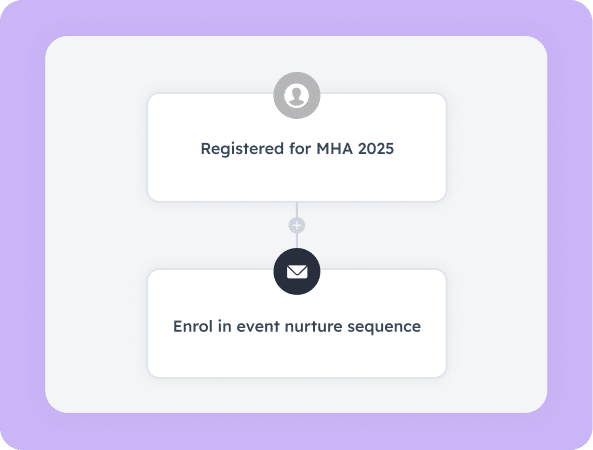Select connector line above the email icon
The width and height of the screenshot is (593, 450).
click(297, 241)
